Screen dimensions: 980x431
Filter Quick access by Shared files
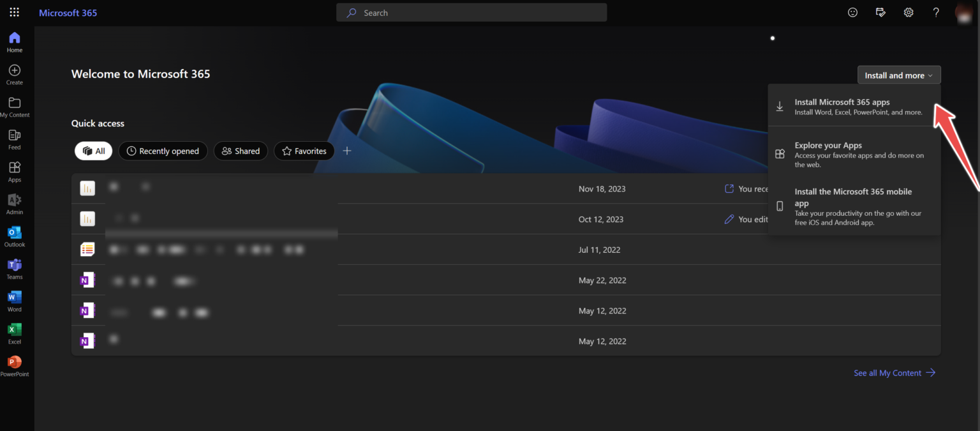click(241, 151)
